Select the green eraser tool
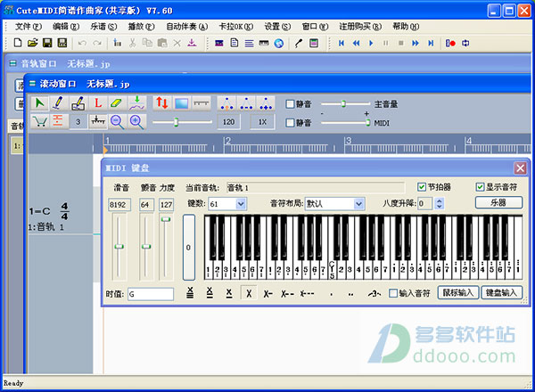 coord(117,102)
